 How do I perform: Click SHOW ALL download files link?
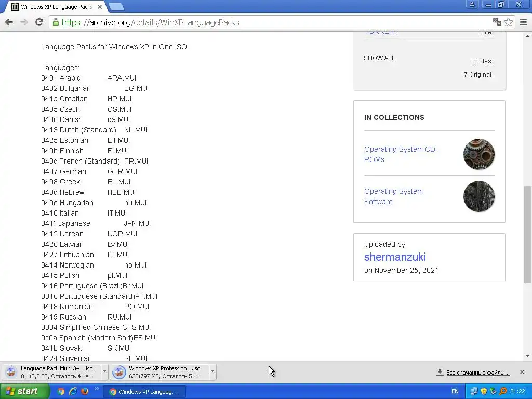pos(379,58)
